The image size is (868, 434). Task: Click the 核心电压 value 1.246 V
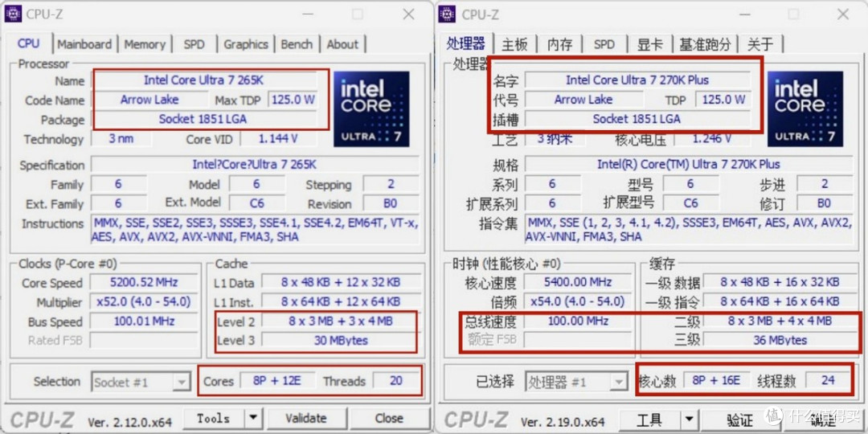pyautogui.click(x=712, y=138)
